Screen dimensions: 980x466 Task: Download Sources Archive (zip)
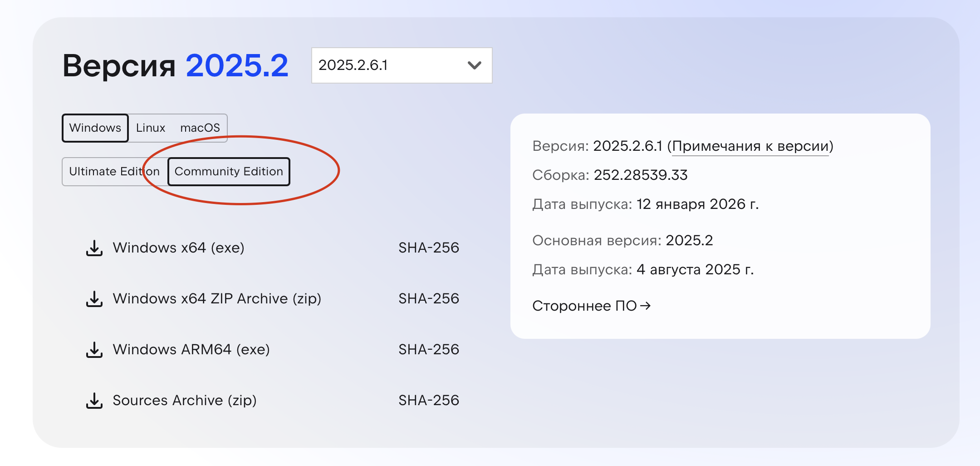(x=185, y=401)
